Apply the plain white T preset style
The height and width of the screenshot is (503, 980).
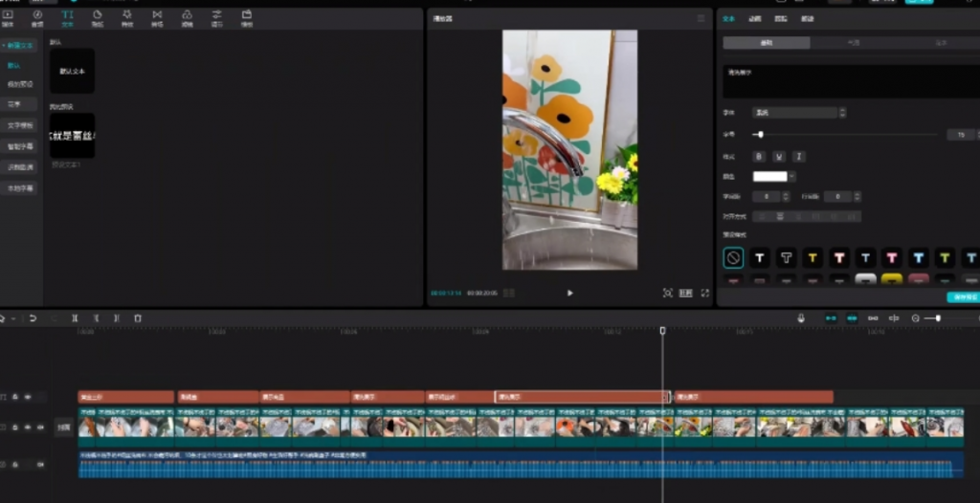[x=759, y=257]
